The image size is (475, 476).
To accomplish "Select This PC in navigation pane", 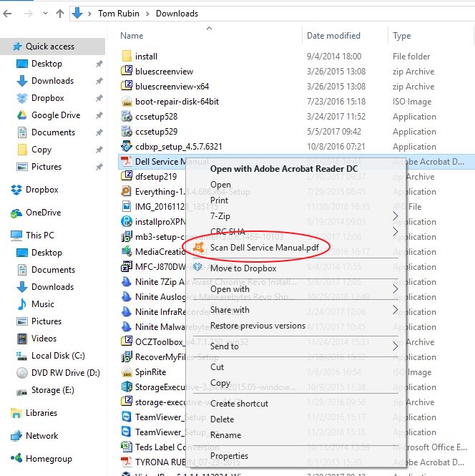I will pos(39,235).
